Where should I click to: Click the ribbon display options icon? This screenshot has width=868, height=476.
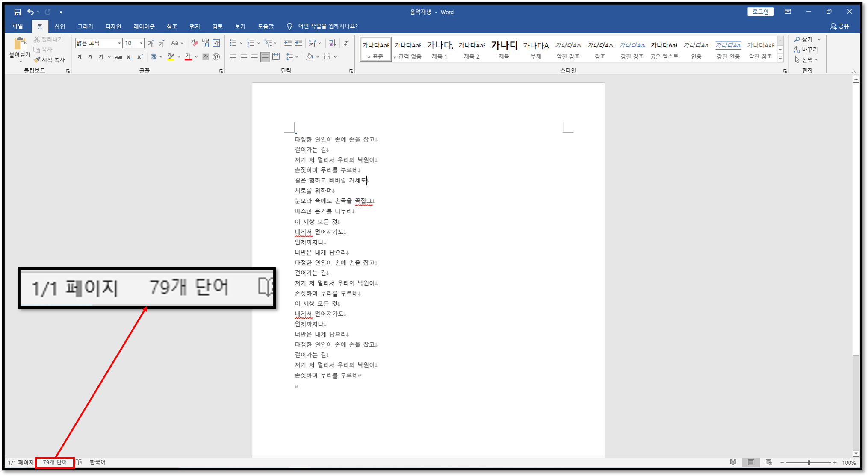788,12
